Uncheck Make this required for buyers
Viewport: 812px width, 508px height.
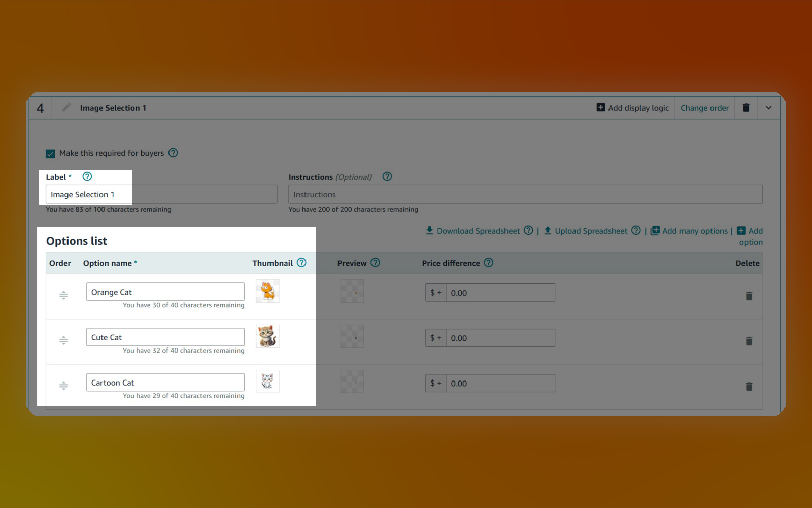[x=50, y=154]
